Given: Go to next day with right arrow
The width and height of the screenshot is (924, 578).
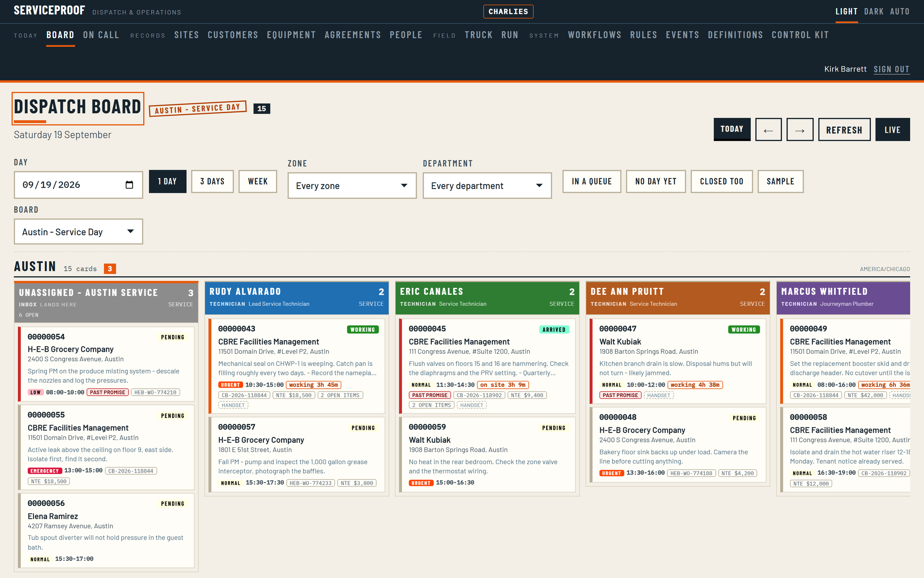Looking at the screenshot, I should (800, 130).
